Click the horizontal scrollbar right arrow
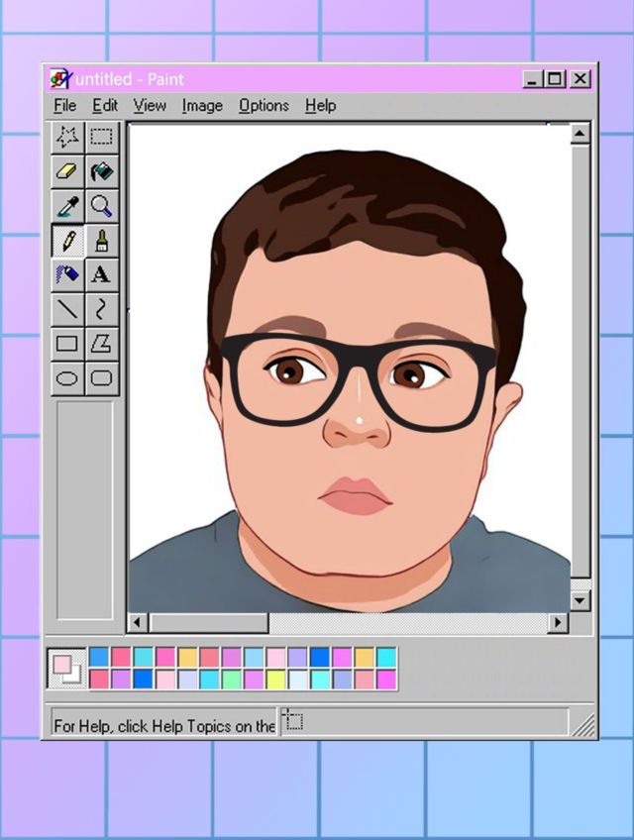The height and width of the screenshot is (840, 634). [558, 623]
